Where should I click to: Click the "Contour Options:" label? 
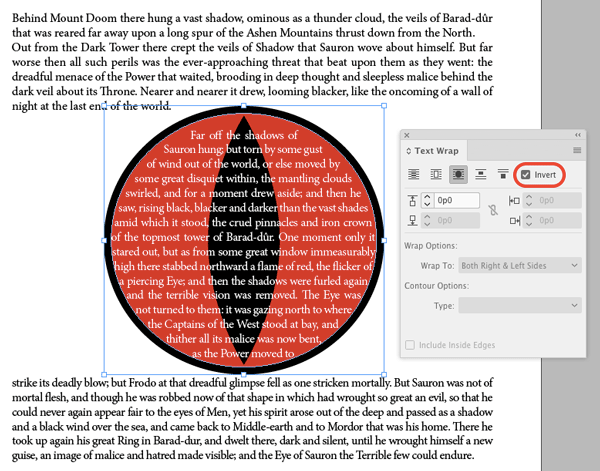click(436, 286)
